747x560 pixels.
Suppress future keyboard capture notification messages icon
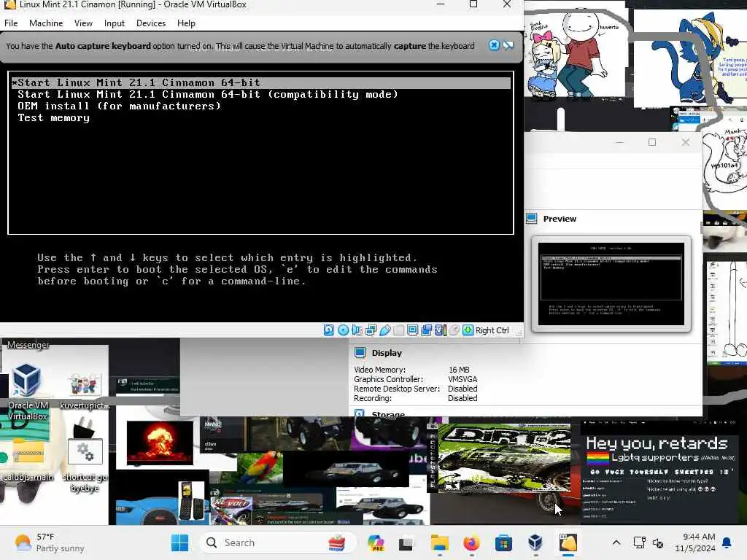coord(508,45)
